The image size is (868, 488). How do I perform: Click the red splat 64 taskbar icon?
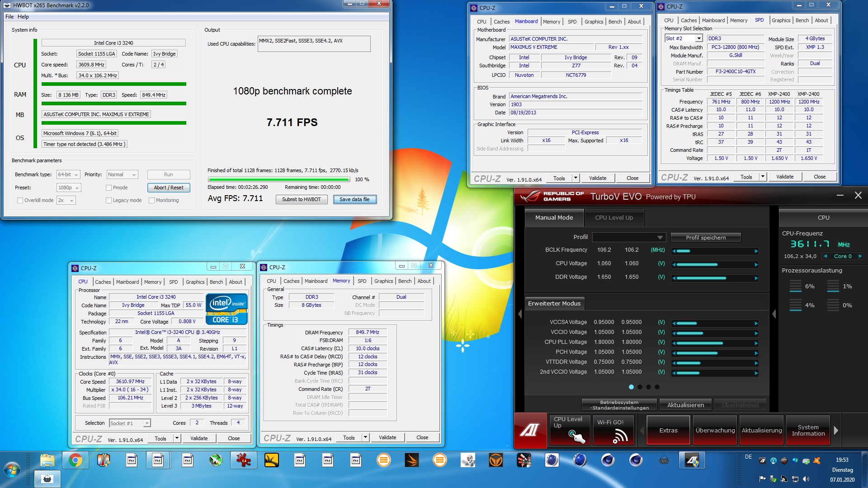click(244, 460)
